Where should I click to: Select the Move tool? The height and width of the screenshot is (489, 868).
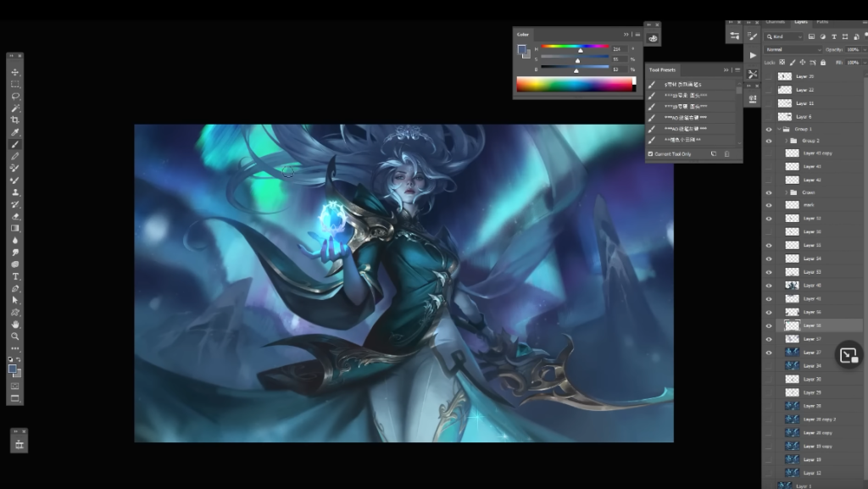[x=15, y=73]
